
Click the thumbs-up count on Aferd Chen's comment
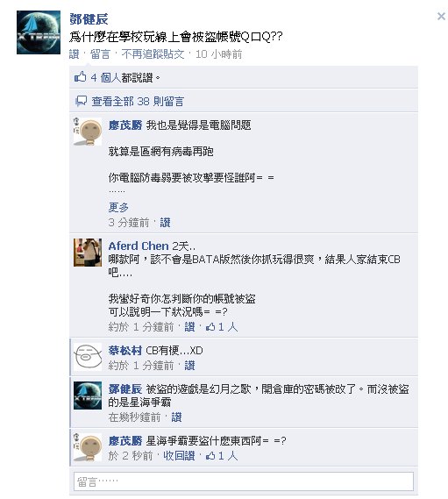coord(222,327)
